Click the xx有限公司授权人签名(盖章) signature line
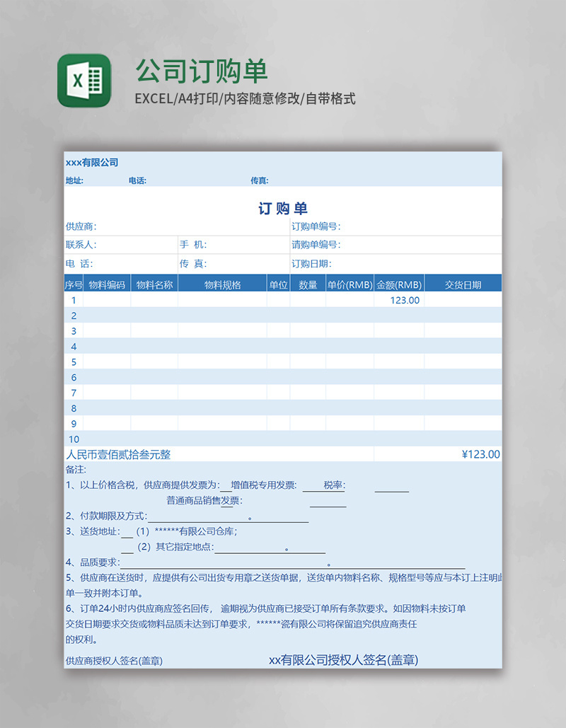 (x=344, y=661)
